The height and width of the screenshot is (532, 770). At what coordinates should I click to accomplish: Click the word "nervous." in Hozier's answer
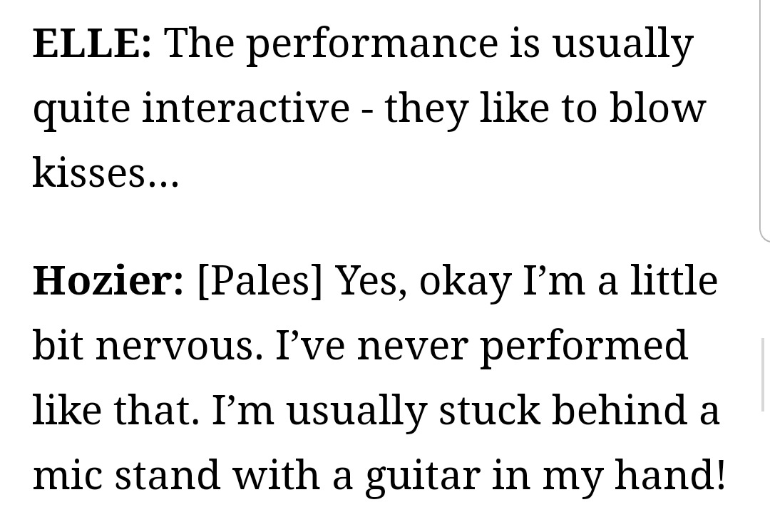[x=179, y=345]
